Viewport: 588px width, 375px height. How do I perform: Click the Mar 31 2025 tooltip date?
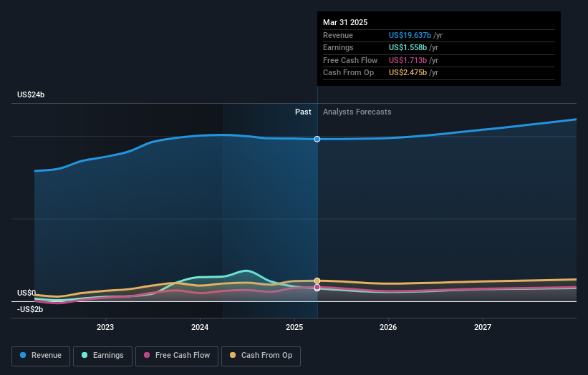tap(345, 22)
